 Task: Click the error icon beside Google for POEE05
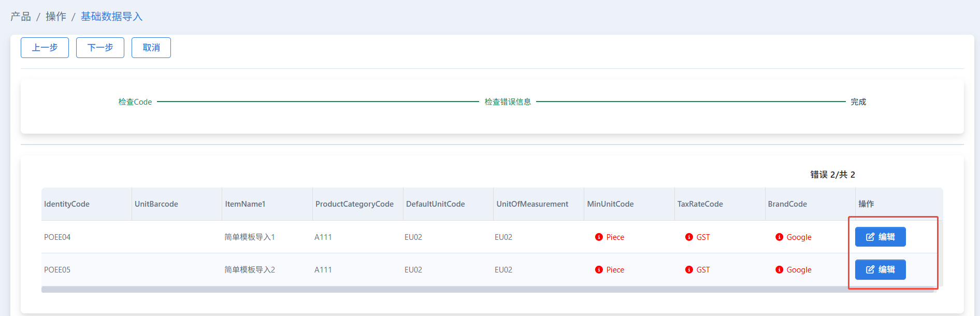(779, 270)
